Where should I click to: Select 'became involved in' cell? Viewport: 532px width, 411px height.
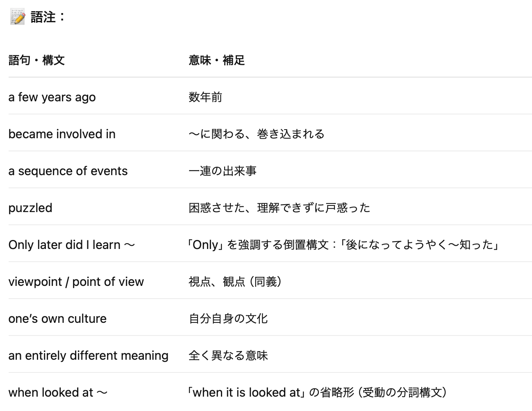pyautogui.click(x=62, y=134)
